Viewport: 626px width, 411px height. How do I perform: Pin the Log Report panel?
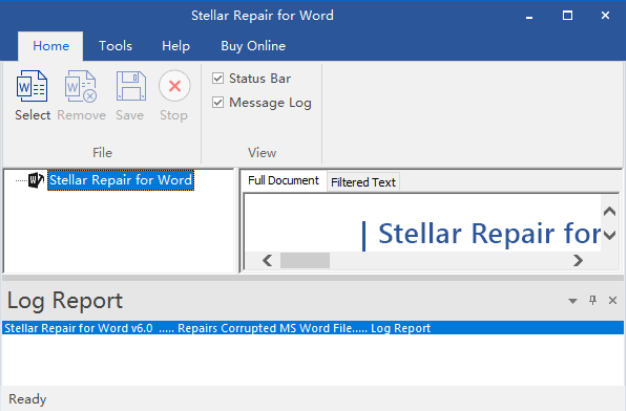tap(592, 300)
